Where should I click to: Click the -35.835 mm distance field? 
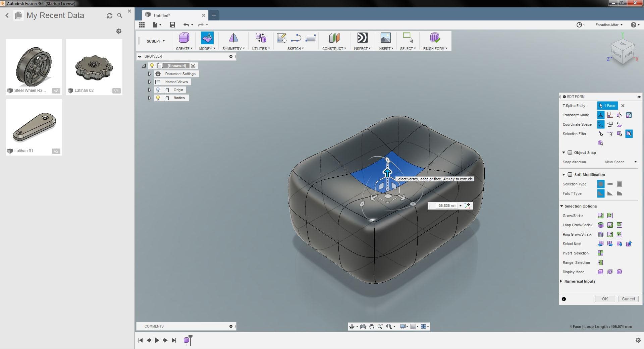pyautogui.click(x=446, y=206)
